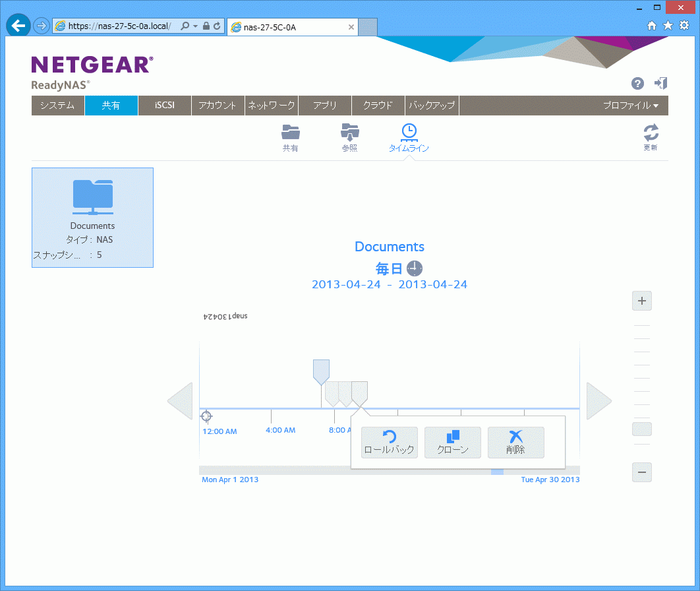
Task: Click the 共有 folder icon in the toolbar
Action: pos(290,132)
